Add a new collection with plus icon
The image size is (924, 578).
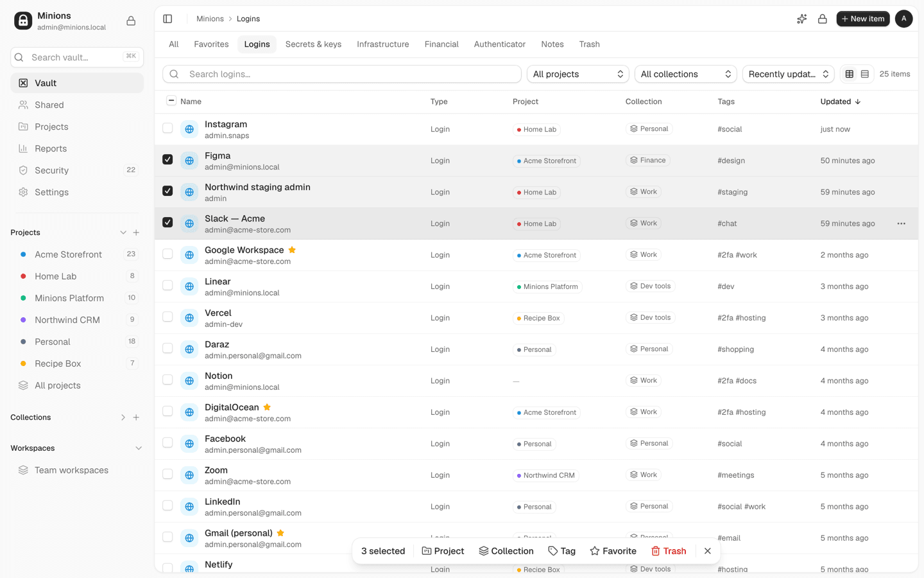[x=136, y=417]
